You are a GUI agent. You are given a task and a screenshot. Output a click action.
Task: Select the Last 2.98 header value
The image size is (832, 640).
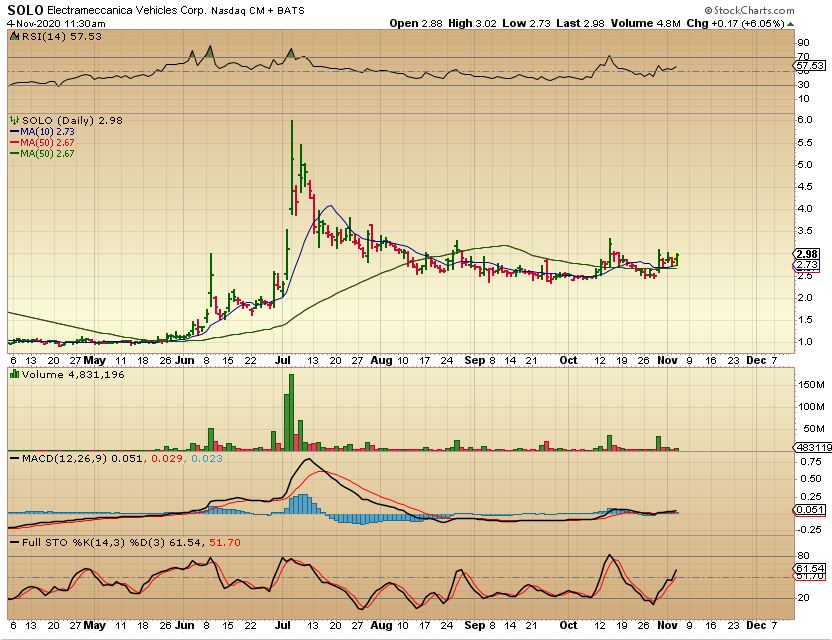click(580, 23)
